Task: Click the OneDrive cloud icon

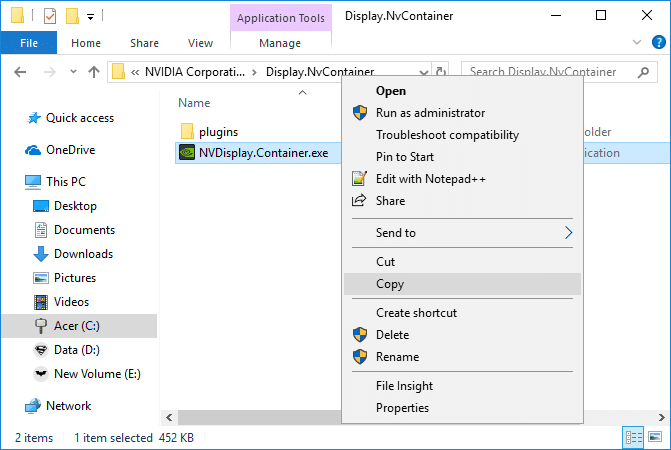Action: tap(33, 150)
